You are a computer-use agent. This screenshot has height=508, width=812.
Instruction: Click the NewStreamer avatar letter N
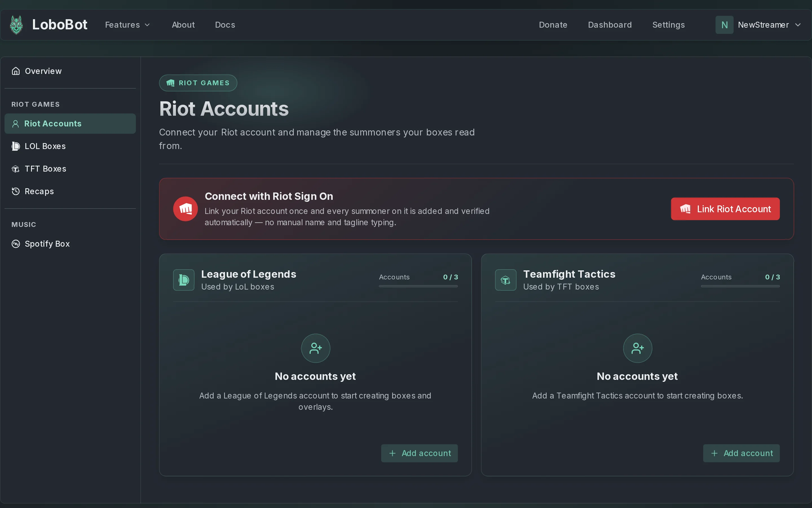724,25
